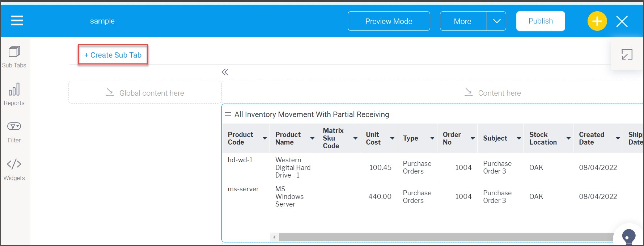
Task: Click the report drag handle icon
Action: (x=228, y=114)
